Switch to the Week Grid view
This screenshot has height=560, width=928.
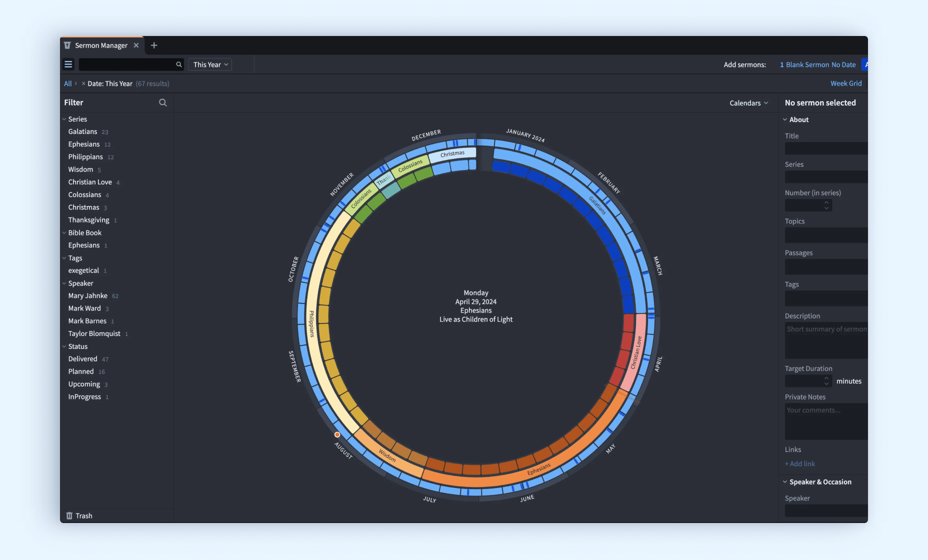click(x=846, y=83)
